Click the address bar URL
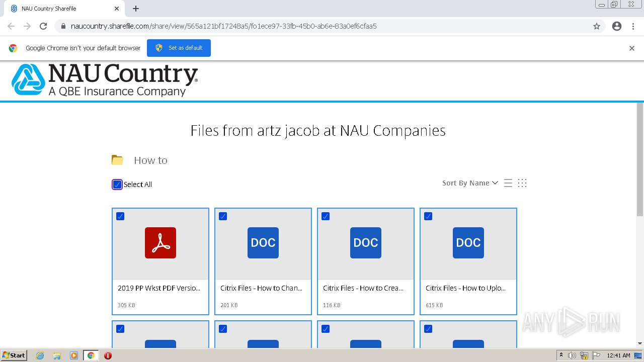Viewport: 644px width, 362px height. click(x=224, y=26)
